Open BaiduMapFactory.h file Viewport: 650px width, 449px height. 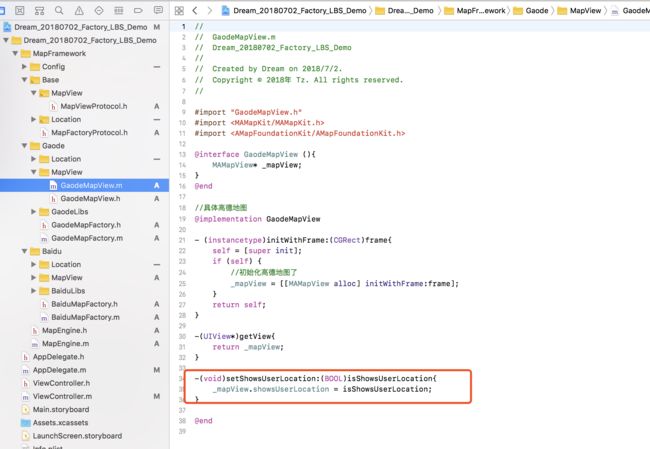[84, 304]
